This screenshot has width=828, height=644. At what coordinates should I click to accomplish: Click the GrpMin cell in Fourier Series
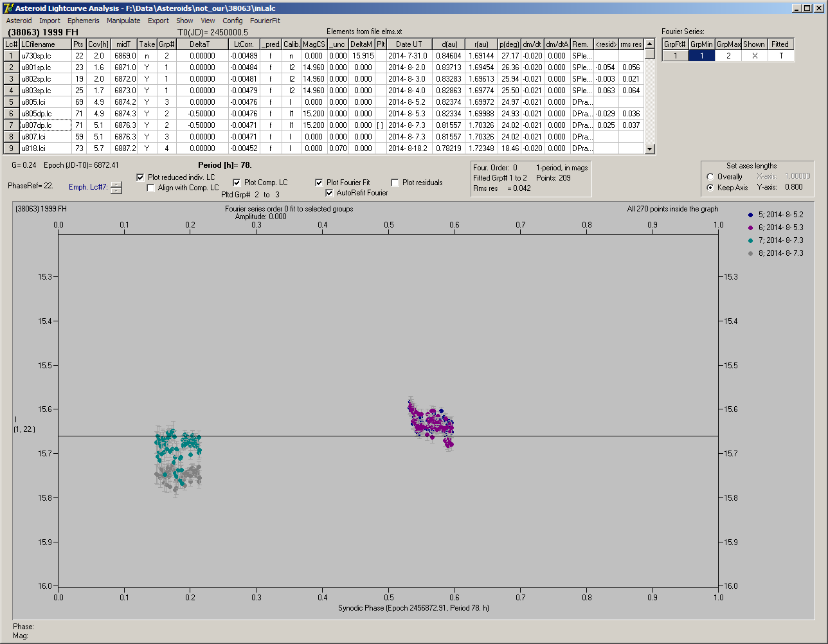[x=701, y=56]
